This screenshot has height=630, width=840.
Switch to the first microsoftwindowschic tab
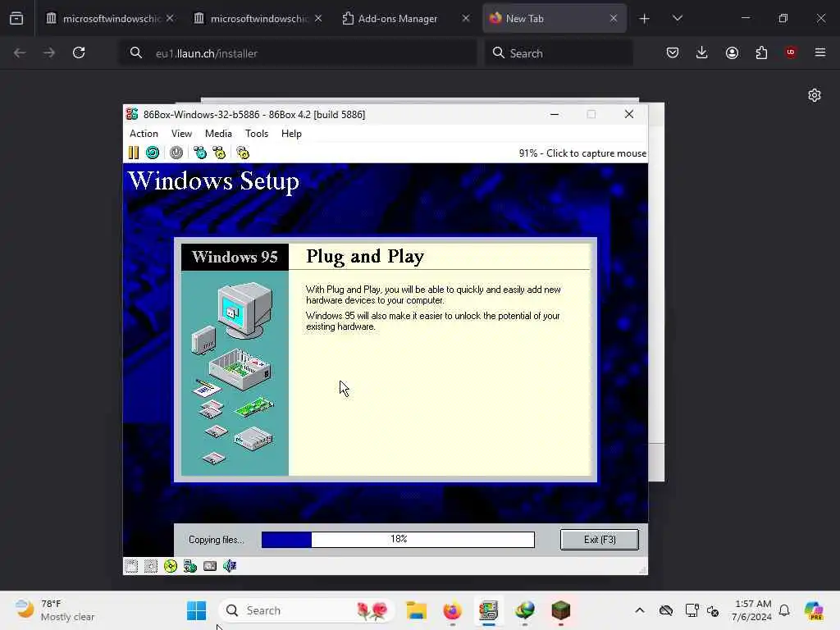click(109, 18)
